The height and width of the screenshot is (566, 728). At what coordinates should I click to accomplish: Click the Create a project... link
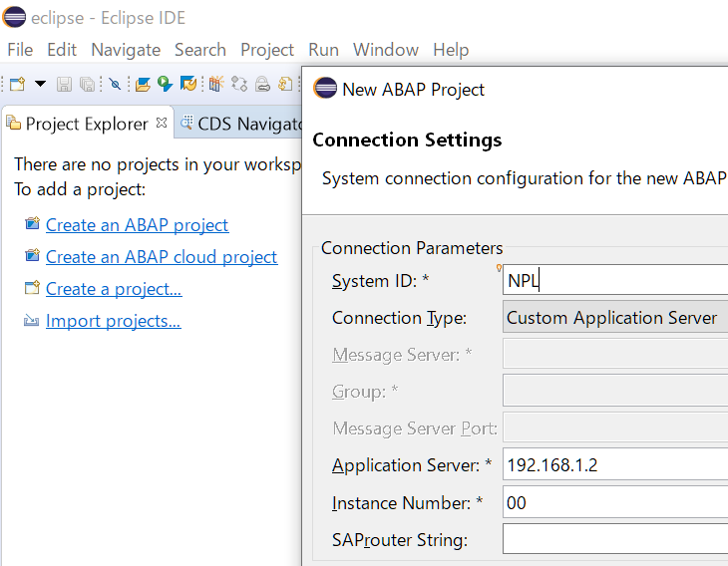[x=114, y=289]
